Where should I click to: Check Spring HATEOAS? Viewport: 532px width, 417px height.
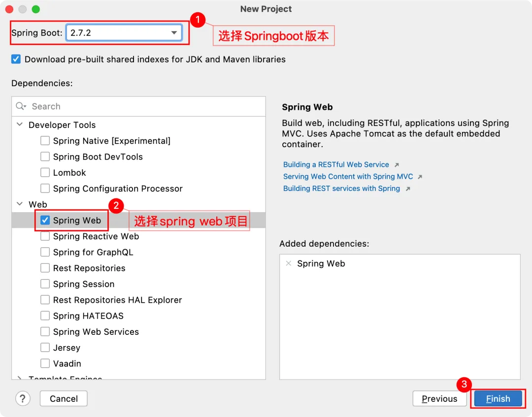(x=45, y=316)
